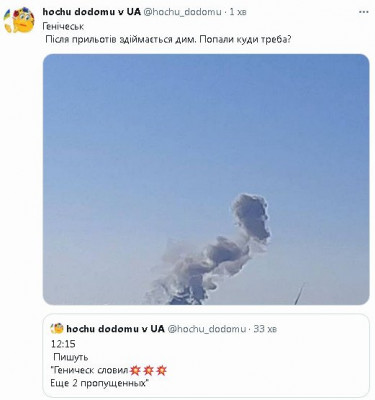Click the 33 хв quoted timestamp
Screen dimensions: 375x400
click(x=265, y=329)
